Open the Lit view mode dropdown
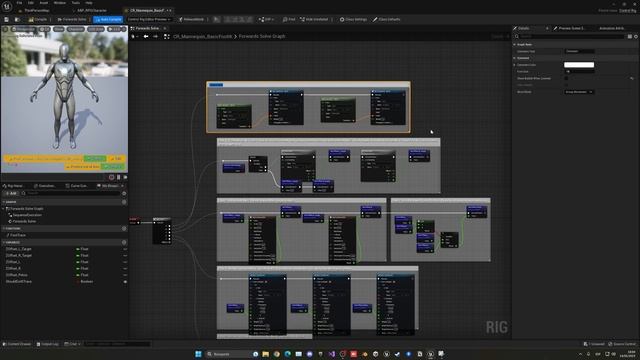This screenshot has width=640, height=360. 44,29
